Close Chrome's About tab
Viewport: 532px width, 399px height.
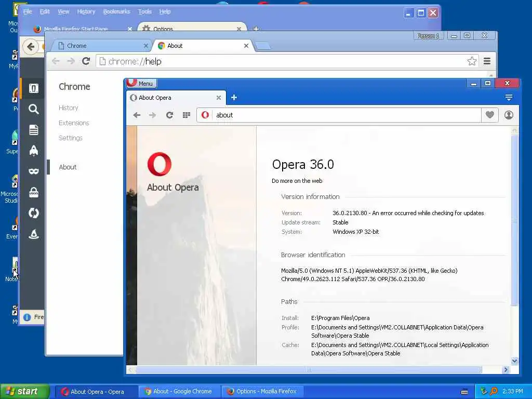point(246,46)
